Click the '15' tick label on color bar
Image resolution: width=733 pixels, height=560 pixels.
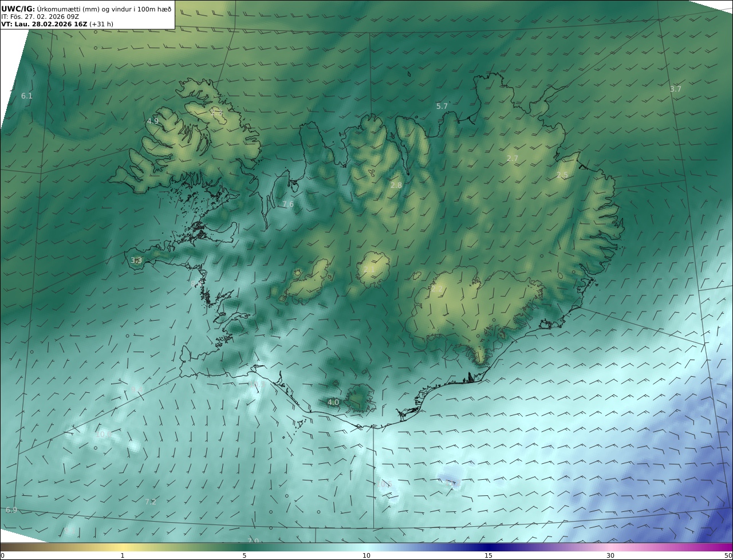coord(488,556)
